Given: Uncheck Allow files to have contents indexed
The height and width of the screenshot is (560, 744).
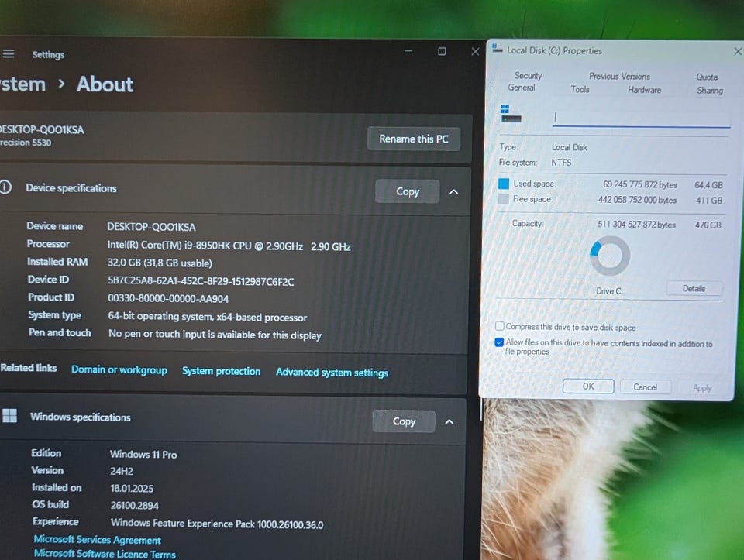Looking at the screenshot, I should 499,342.
